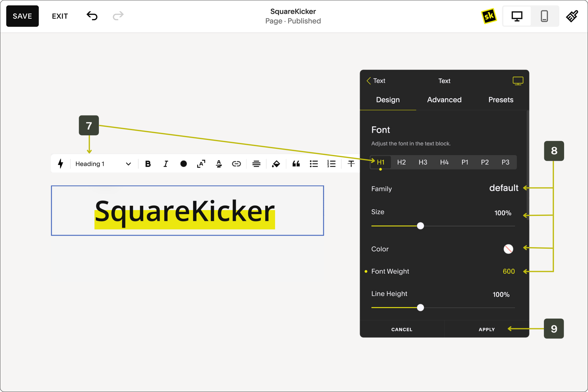Toggle bold formatting
Screen dimensions: 588x392
tap(148, 164)
